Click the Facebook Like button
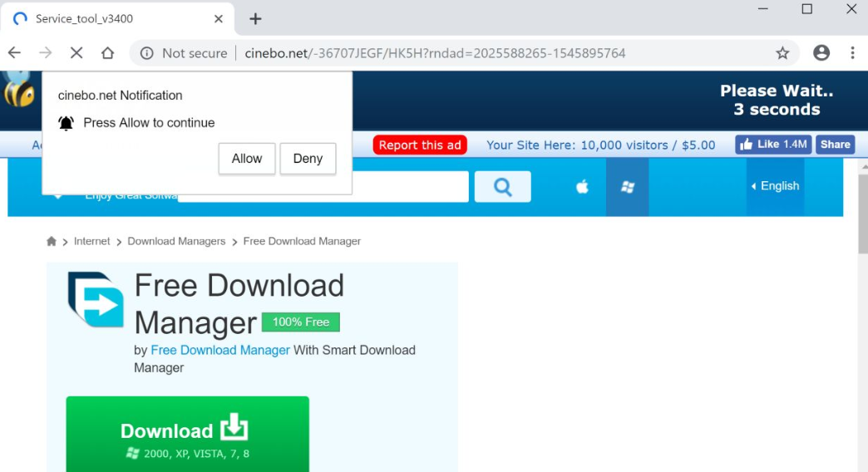868x472 pixels. (772, 145)
